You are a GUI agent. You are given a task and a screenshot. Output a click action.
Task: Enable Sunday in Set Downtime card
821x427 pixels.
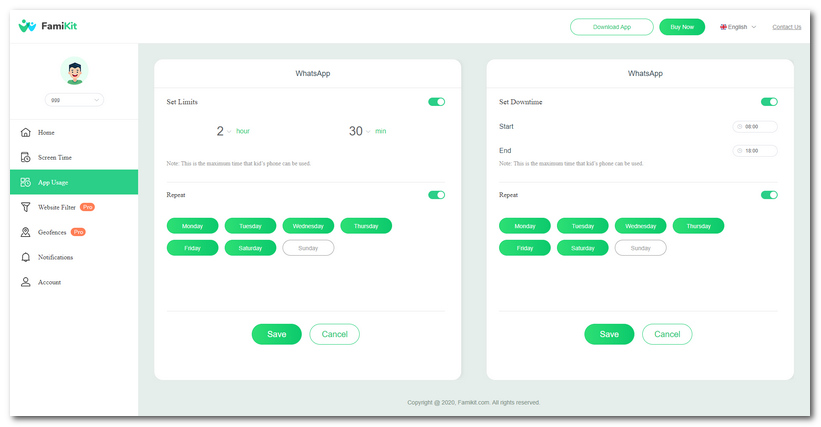640,248
